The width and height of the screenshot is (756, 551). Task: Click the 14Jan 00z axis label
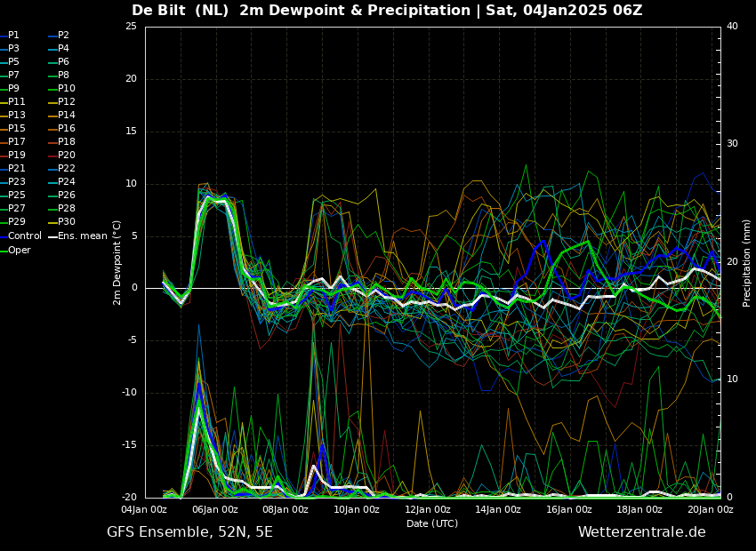pos(498,509)
